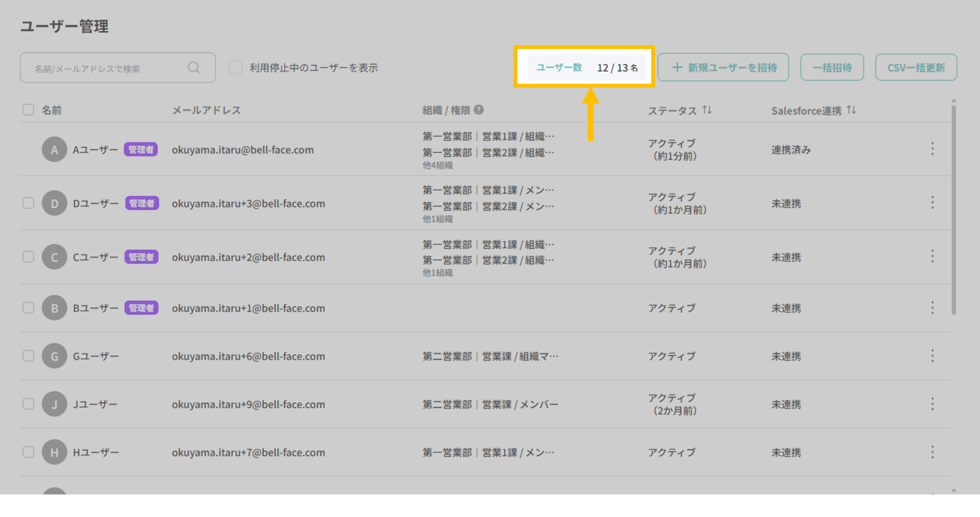The width and height of the screenshot is (980, 517).
Task: Enable 利用停止中のユーザーを表示 checkbox
Action: [x=236, y=68]
